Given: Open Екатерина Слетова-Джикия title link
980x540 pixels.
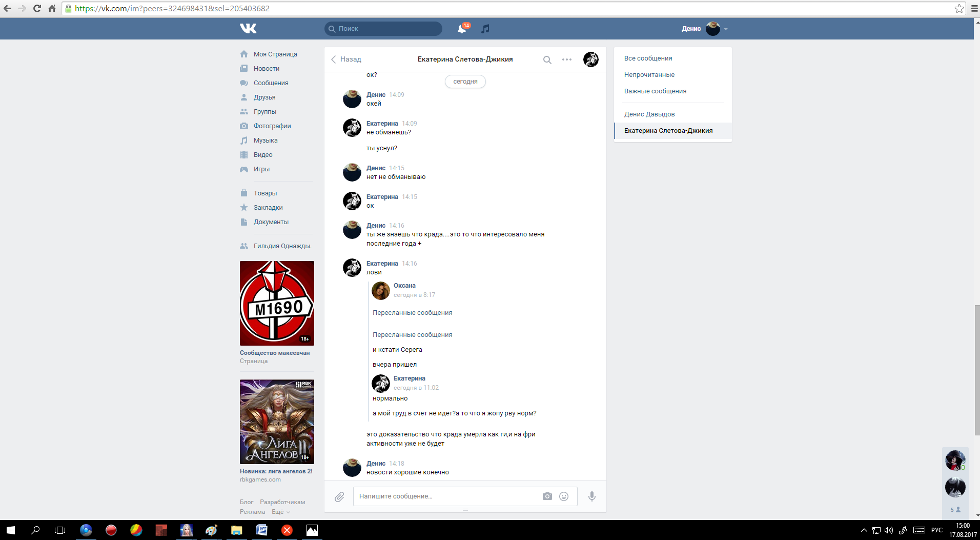Looking at the screenshot, I should pos(465,59).
